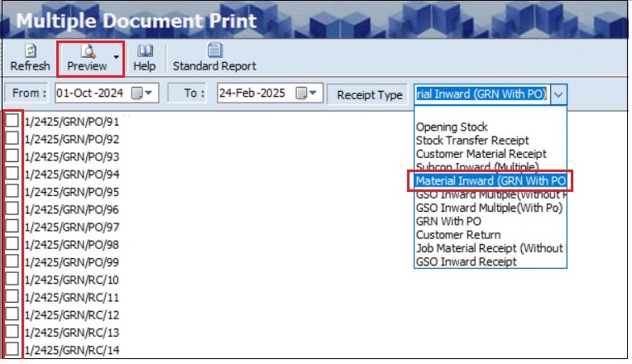Click the Standard Report icon

click(x=214, y=51)
